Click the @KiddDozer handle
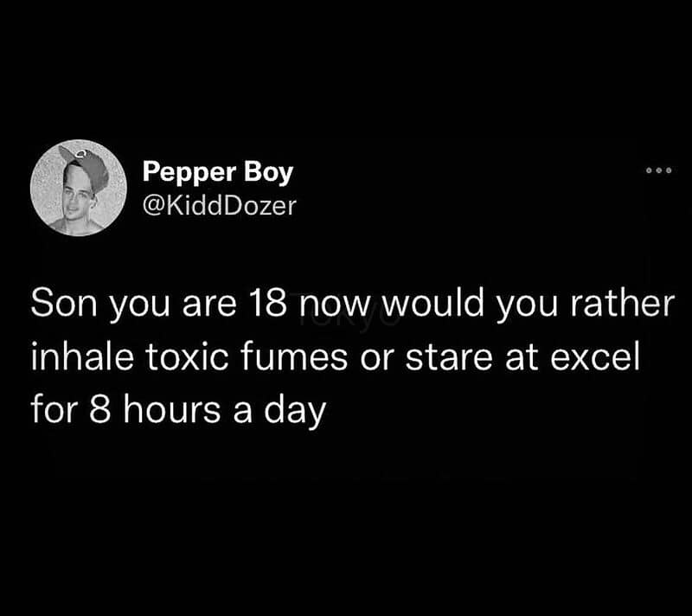This screenshot has width=692, height=616. (x=220, y=208)
